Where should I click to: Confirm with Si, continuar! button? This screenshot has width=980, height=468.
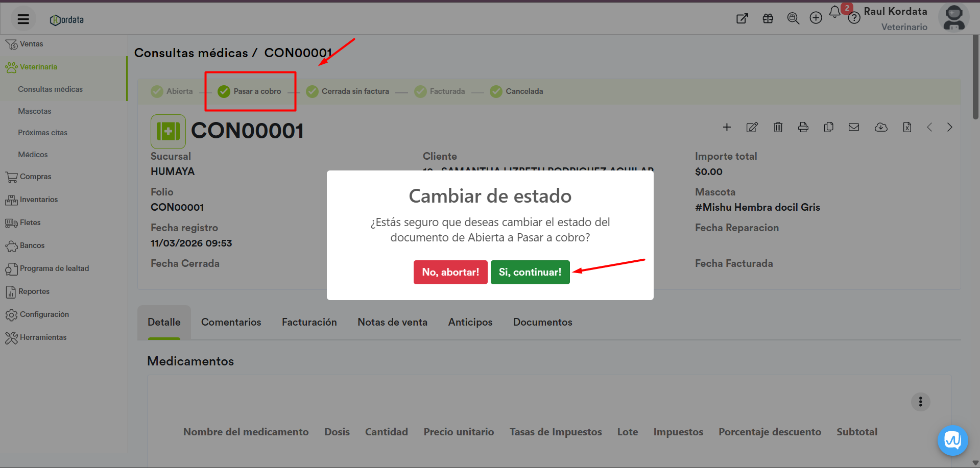[530, 272]
